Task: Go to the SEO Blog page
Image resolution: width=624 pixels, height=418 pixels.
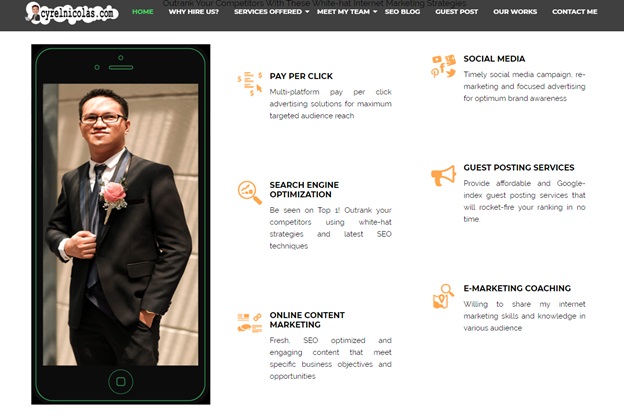Action: click(x=402, y=12)
